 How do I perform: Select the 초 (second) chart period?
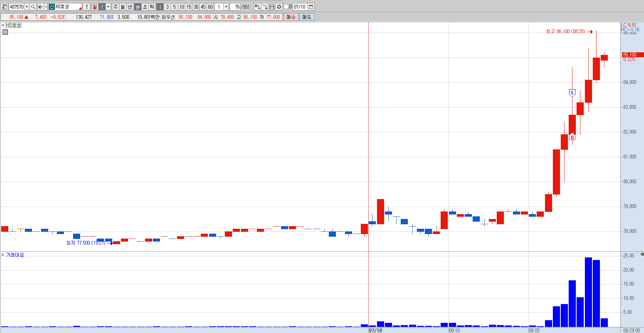[x=145, y=7]
